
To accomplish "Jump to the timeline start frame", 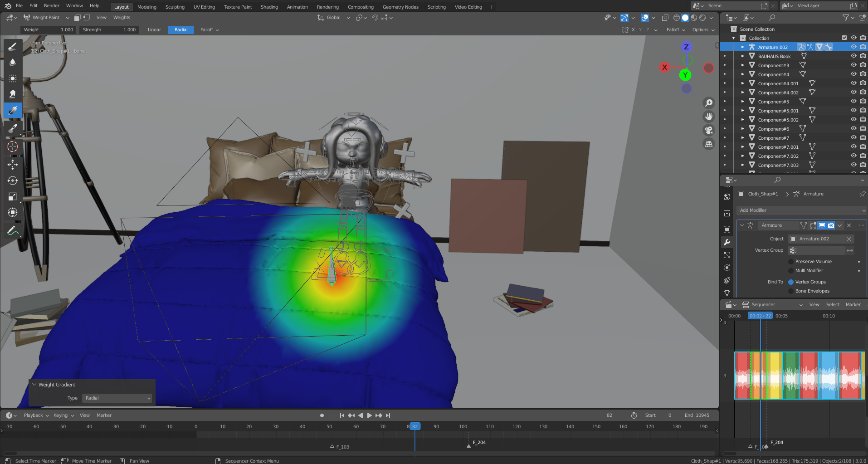I will point(342,415).
